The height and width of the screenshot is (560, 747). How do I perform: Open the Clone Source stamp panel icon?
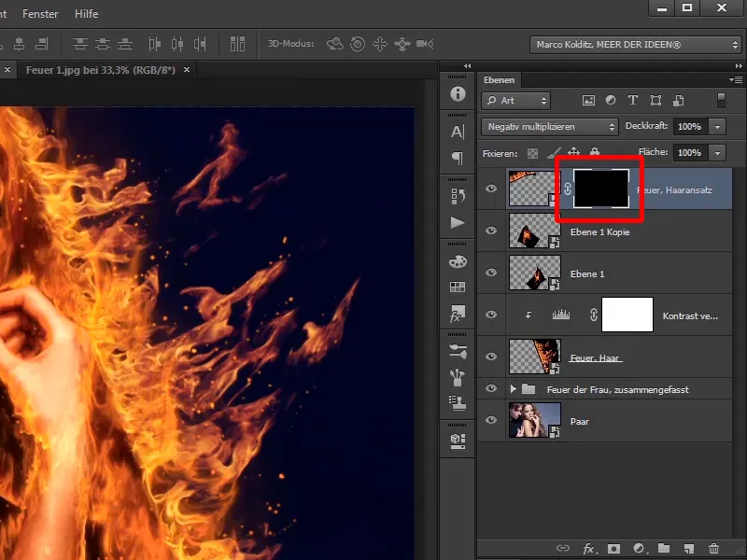[458, 403]
